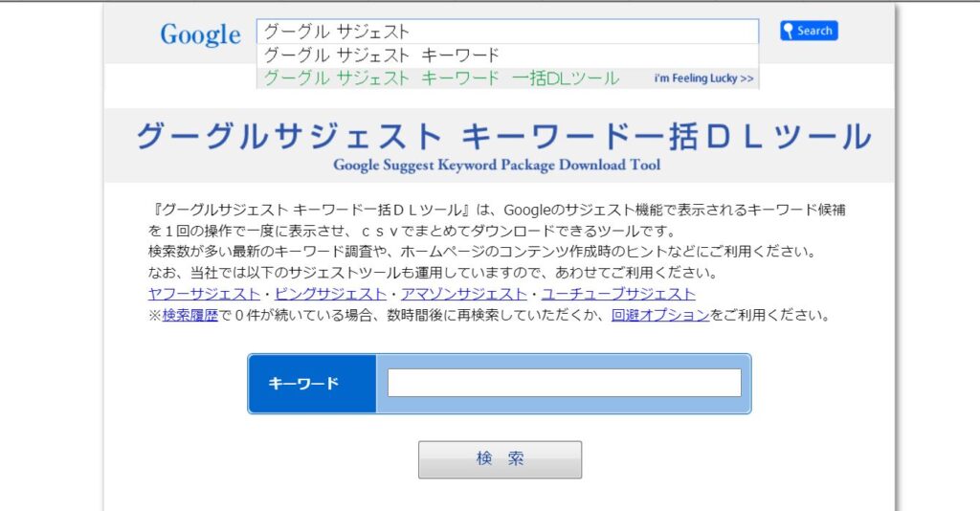Click the キーワード label box
The width and height of the screenshot is (980, 511).
click(x=313, y=384)
